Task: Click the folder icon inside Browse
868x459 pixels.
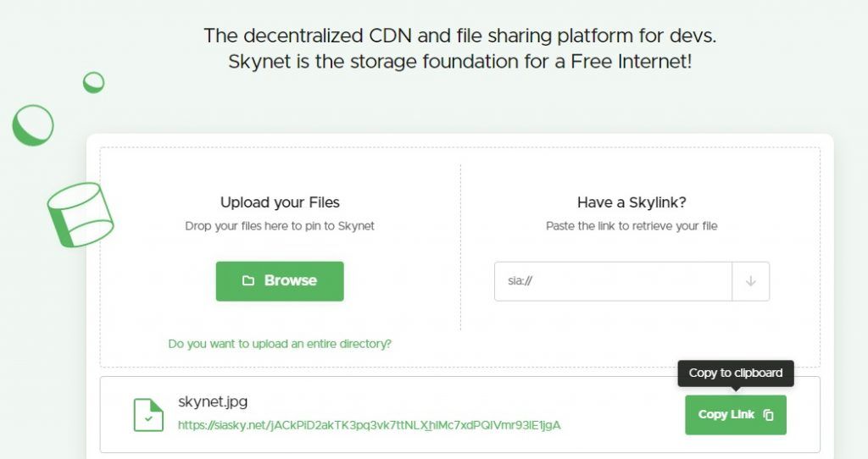Action: tap(248, 281)
